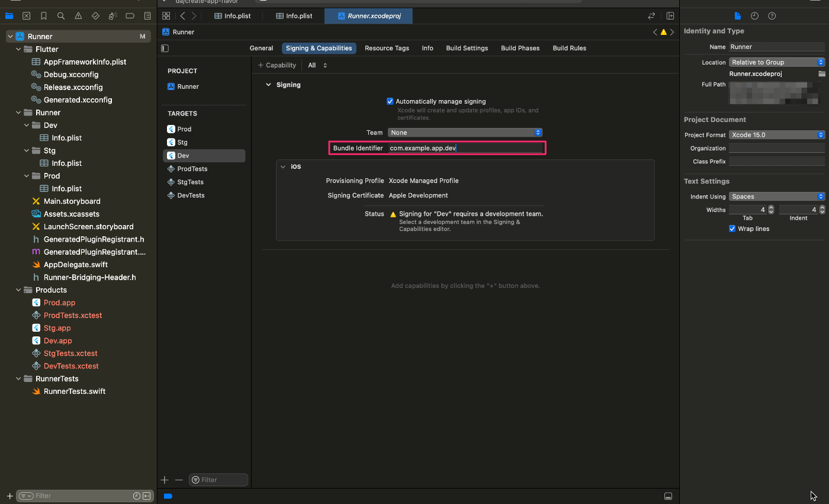
Task: Select the DevTests target
Action: click(x=204, y=195)
